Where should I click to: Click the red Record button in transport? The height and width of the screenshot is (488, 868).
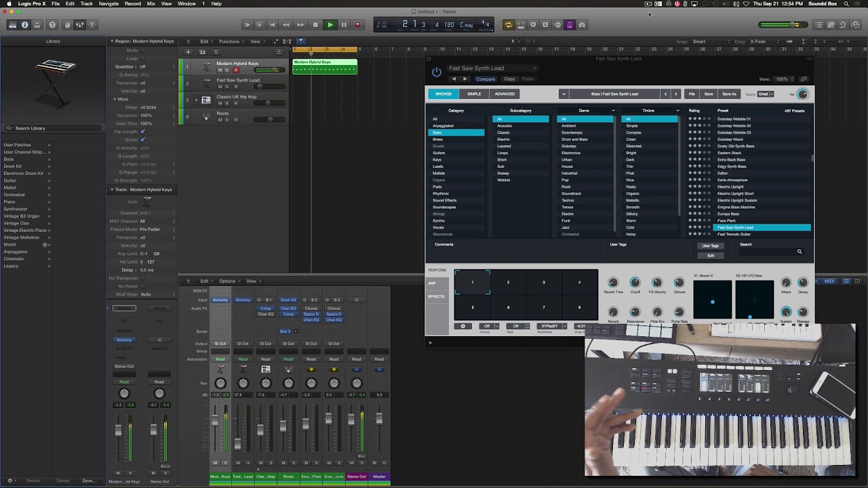(357, 25)
